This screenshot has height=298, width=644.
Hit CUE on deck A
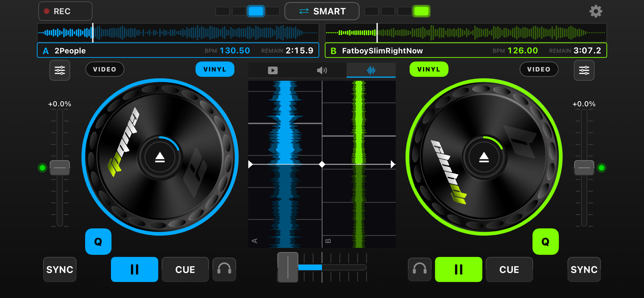(185, 269)
